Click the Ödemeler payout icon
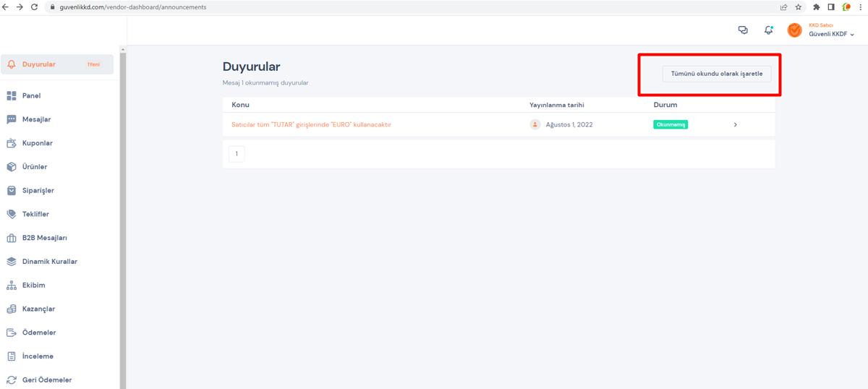 tap(11, 333)
